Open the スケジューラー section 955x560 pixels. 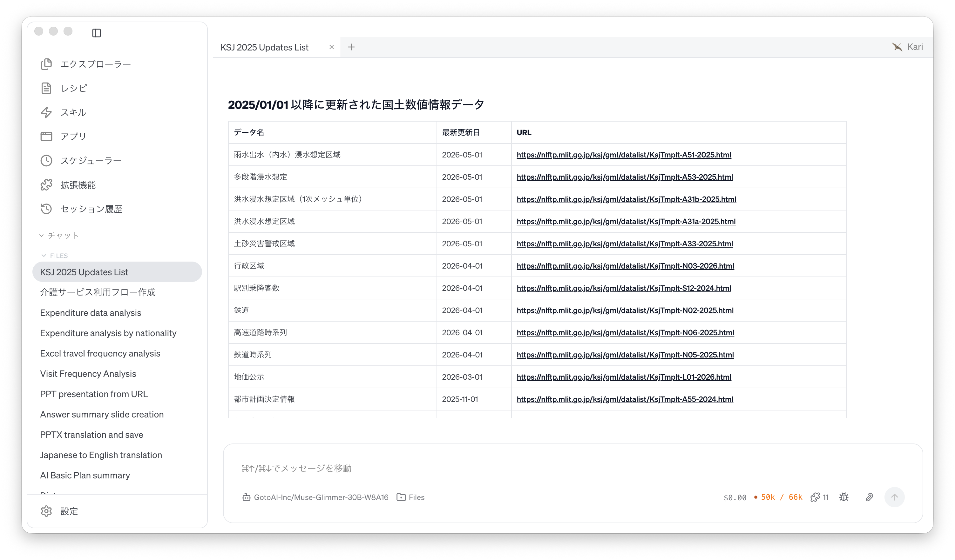(x=81, y=161)
